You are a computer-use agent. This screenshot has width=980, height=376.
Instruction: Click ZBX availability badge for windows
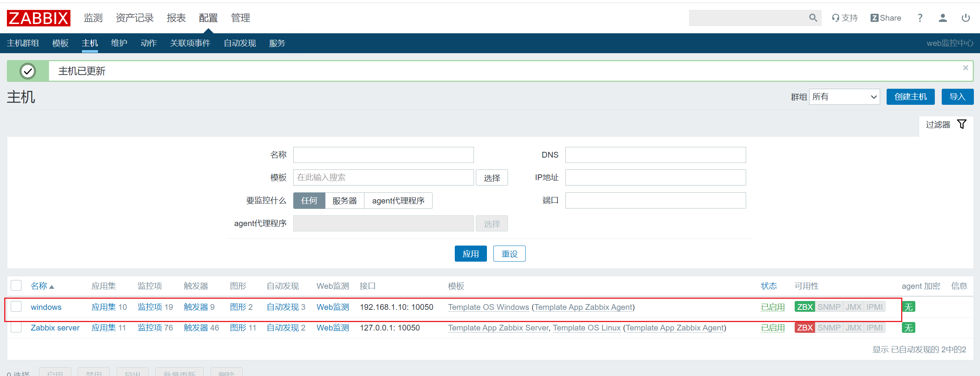[x=805, y=307]
